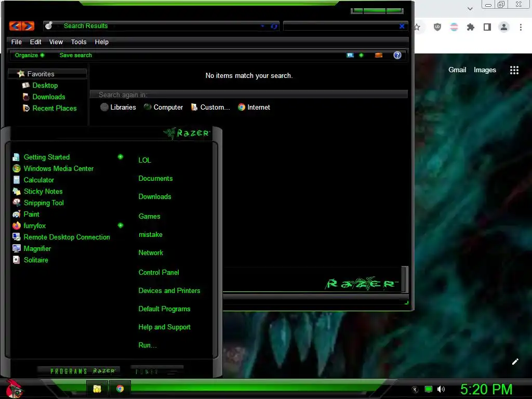Launch Windows Media Center
The height and width of the screenshot is (399, 532).
(x=58, y=169)
